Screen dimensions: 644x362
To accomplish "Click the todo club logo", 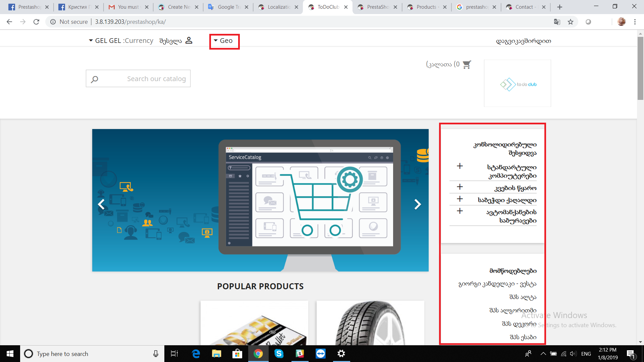I will (517, 84).
